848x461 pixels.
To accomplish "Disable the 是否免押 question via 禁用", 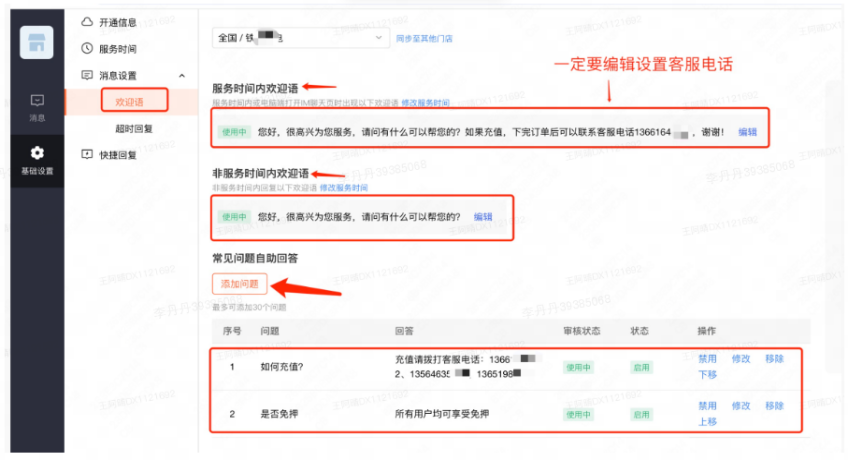I will click(x=707, y=406).
